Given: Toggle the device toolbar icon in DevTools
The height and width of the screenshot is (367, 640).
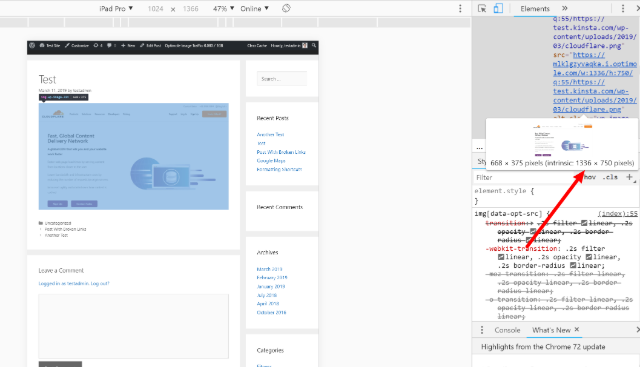Looking at the screenshot, I should 498,9.
